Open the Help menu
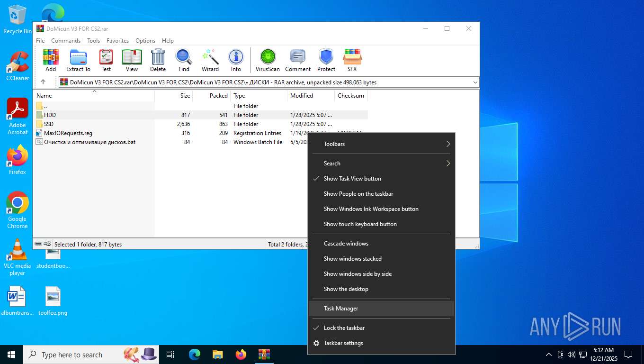The width and height of the screenshot is (644, 364). pyautogui.click(x=168, y=41)
